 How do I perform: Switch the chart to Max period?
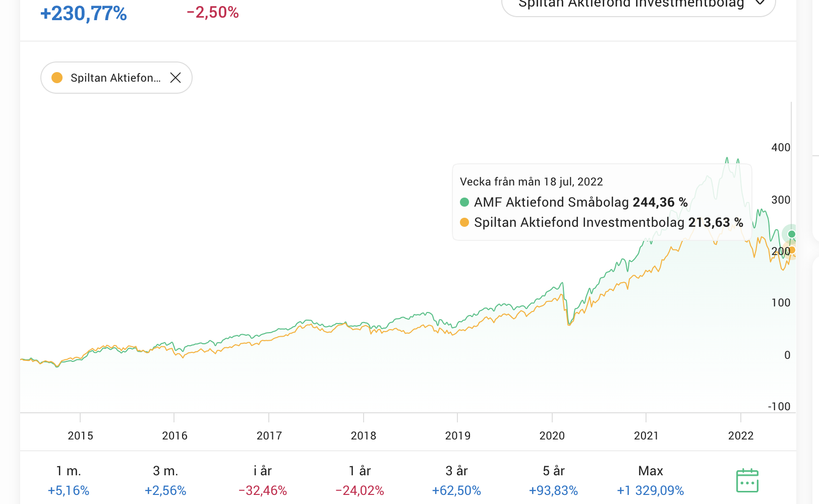pyautogui.click(x=650, y=480)
